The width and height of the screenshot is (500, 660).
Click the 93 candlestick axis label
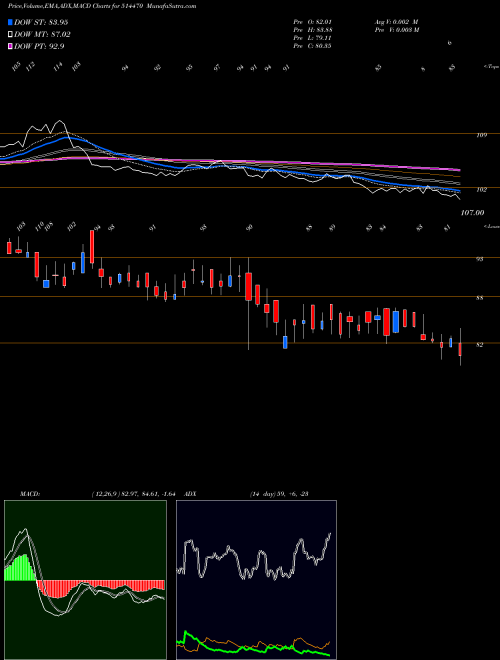pyautogui.click(x=479, y=259)
